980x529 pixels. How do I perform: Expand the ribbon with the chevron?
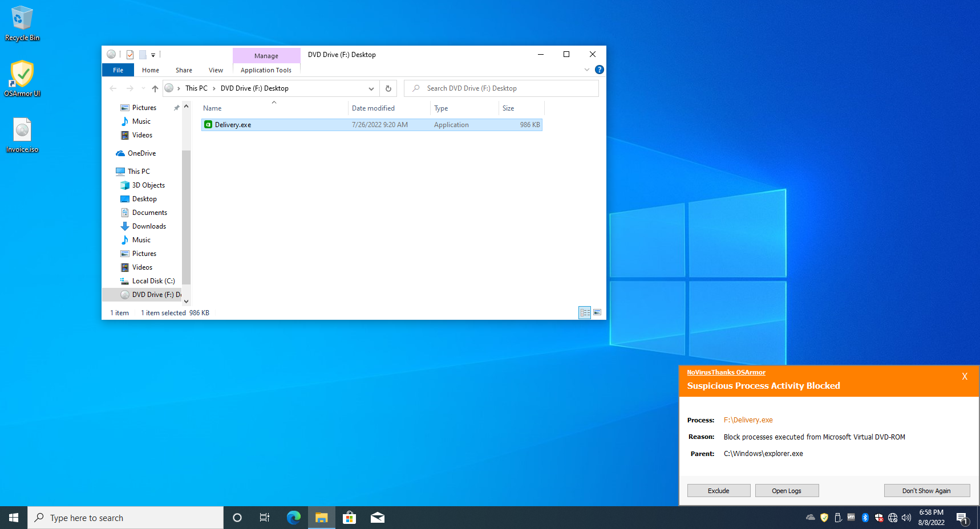[x=587, y=70]
